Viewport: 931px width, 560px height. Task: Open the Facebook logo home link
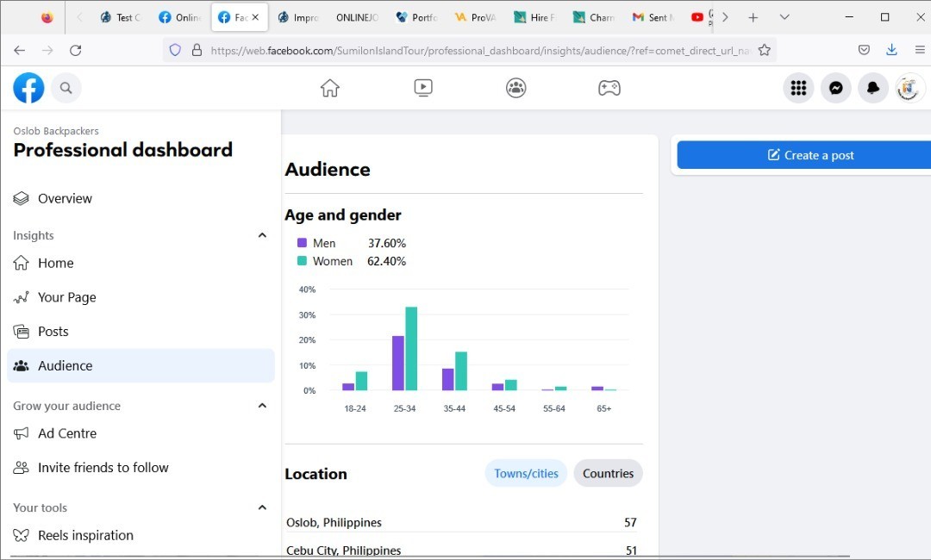coord(28,88)
